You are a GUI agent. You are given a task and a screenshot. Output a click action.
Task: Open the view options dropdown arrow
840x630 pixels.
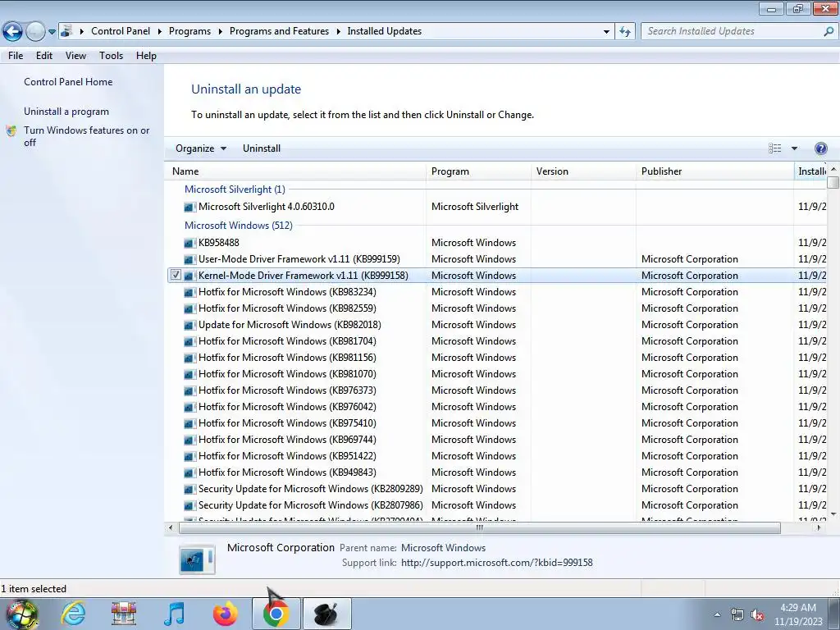pyautogui.click(x=794, y=148)
